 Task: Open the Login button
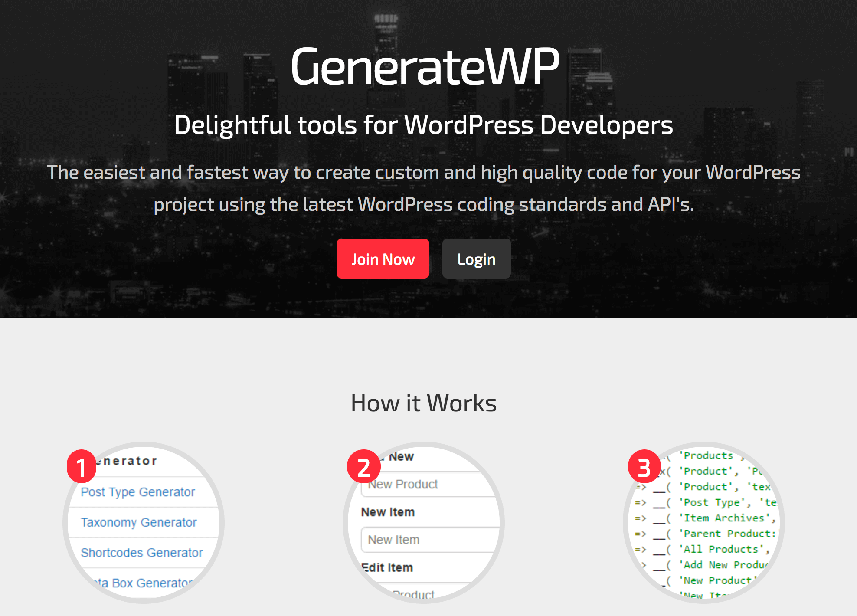(476, 259)
